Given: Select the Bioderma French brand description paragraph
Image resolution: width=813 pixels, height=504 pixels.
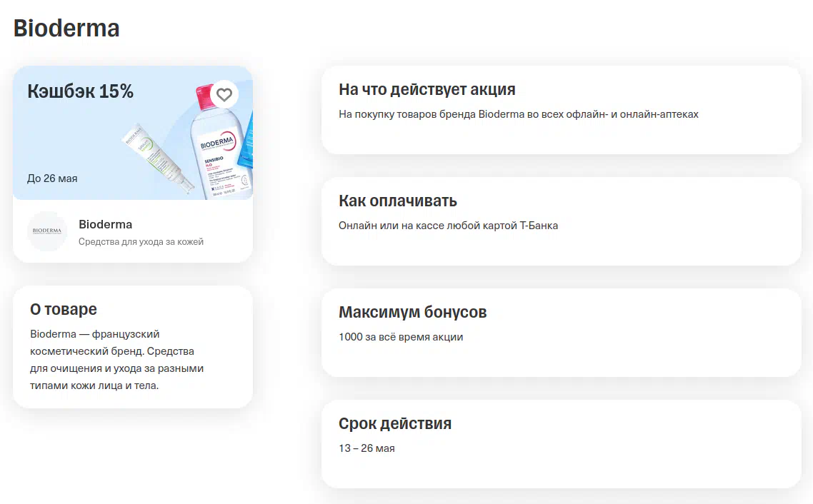Looking at the screenshot, I should [x=116, y=360].
